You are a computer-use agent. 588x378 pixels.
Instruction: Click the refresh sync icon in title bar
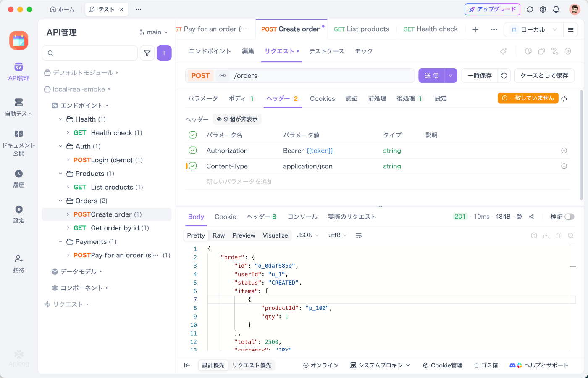(x=530, y=9)
